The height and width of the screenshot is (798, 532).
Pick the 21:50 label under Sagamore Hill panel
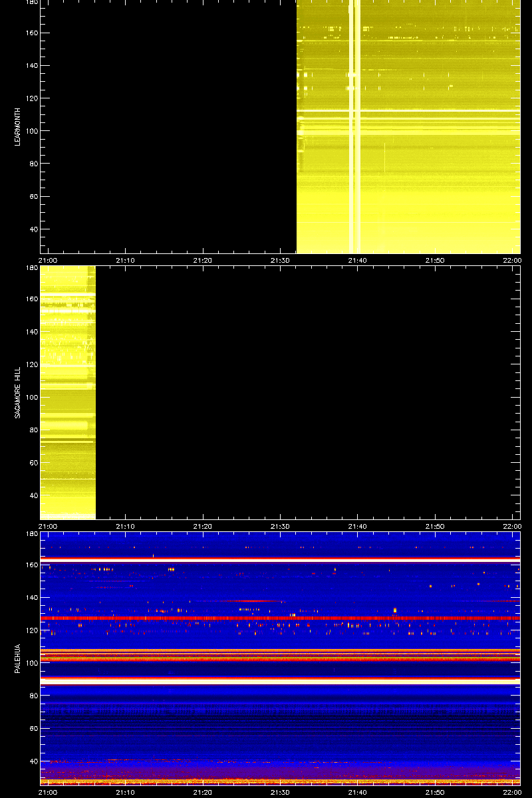[x=435, y=526]
